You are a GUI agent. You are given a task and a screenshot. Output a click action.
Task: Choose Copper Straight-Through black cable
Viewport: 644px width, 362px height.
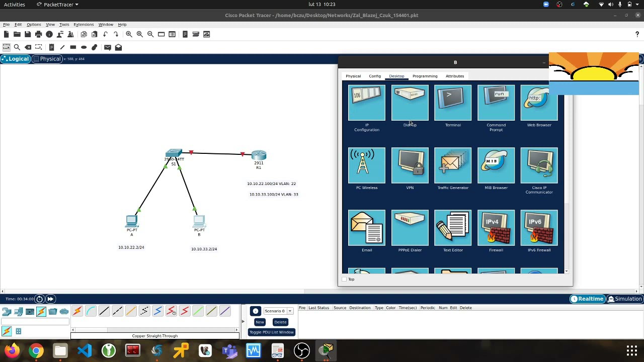point(104,311)
